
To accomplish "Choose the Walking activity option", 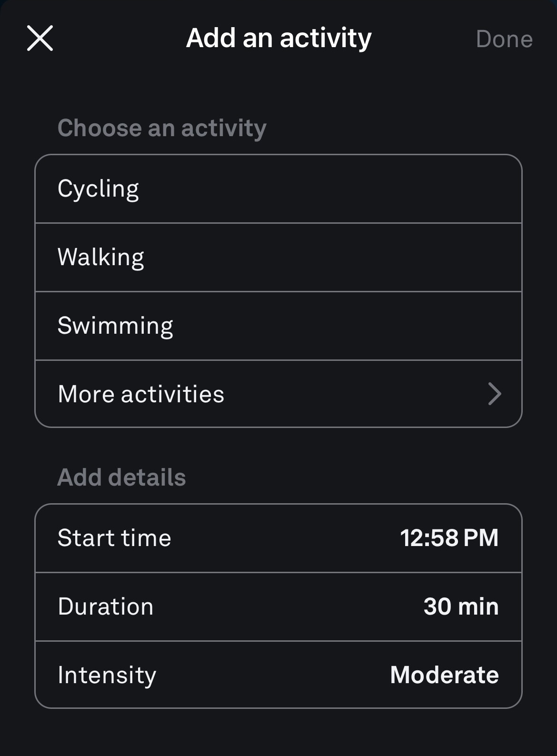I will pos(101,258).
